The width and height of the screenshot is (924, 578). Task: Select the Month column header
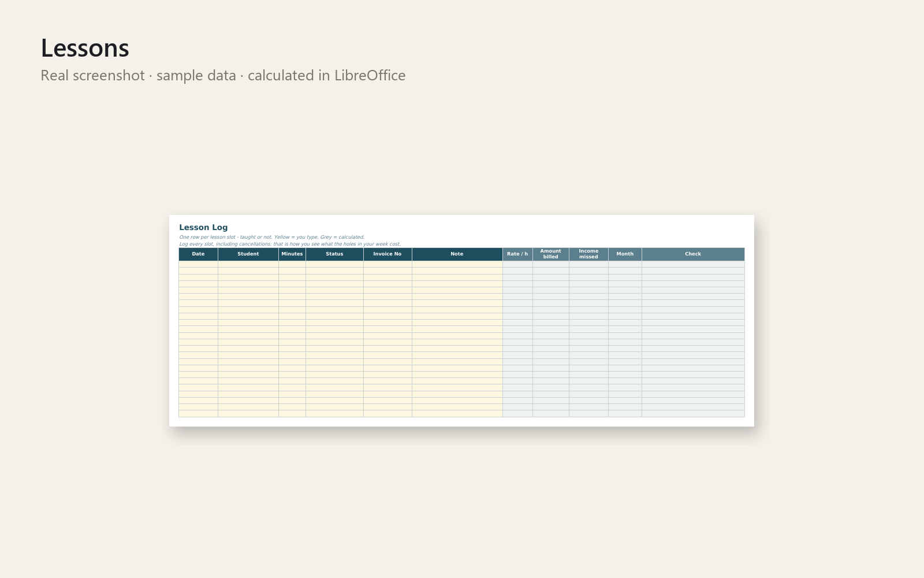(x=625, y=254)
